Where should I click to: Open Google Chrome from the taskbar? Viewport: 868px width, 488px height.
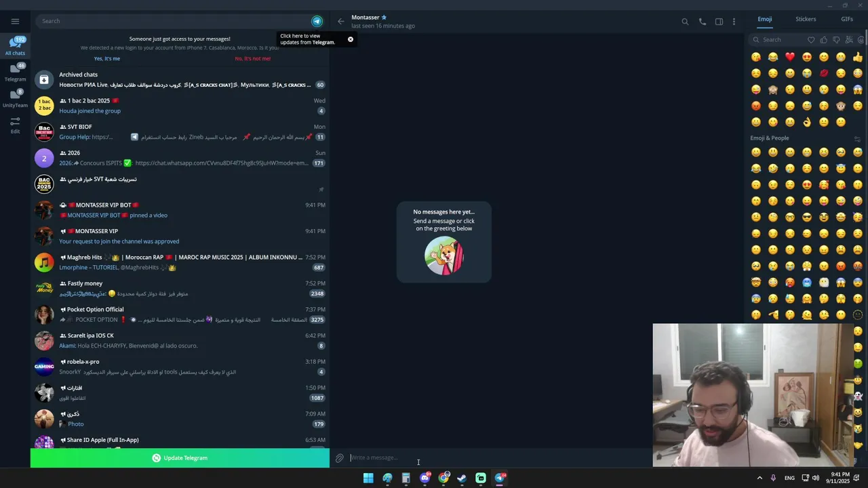pos(443,478)
